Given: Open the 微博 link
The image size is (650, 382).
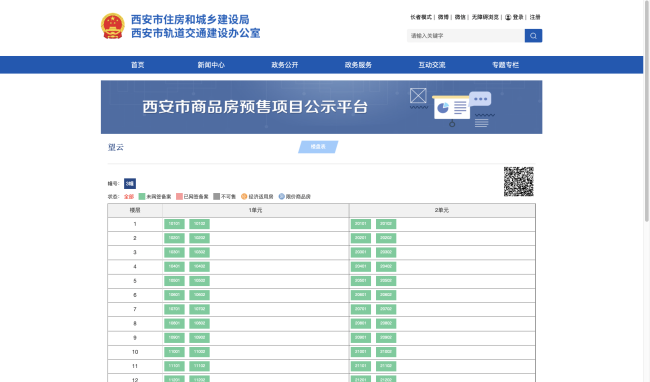Looking at the screenshot, I should coord(443,17).
